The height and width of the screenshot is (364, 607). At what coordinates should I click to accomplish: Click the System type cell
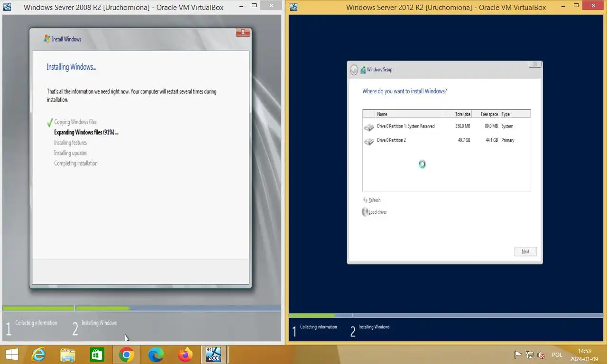tap(507, 126)
